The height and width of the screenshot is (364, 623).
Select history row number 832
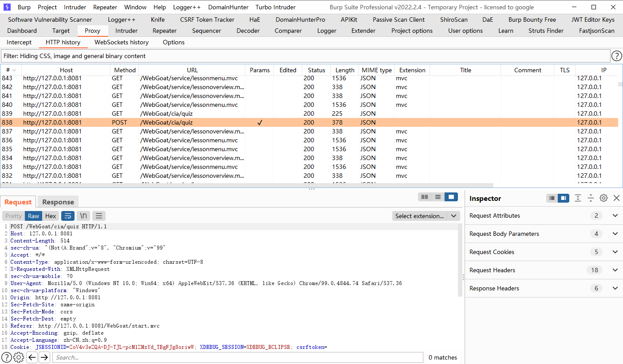point(309,176)
